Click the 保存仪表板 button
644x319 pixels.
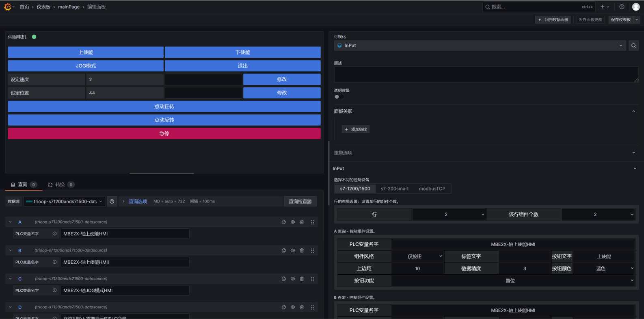621,20
